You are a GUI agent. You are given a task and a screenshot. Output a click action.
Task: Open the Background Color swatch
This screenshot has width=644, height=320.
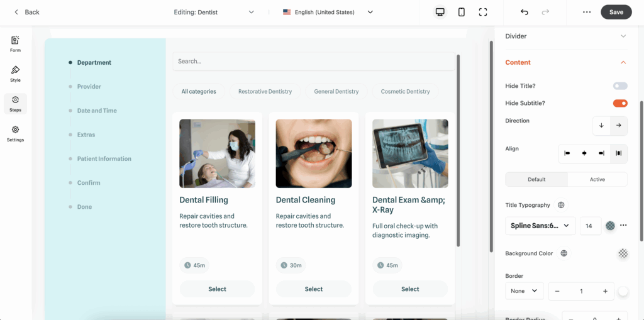click(623, 253)
